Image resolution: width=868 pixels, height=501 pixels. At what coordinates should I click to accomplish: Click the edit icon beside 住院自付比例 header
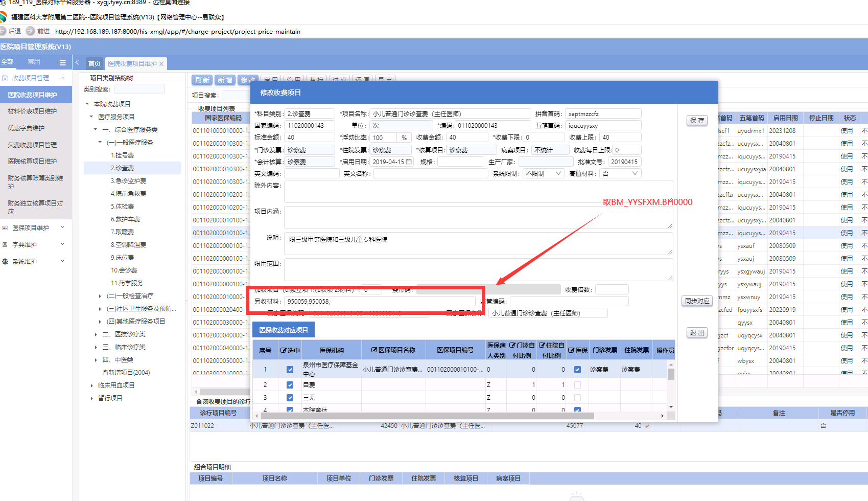coord(542,346)
